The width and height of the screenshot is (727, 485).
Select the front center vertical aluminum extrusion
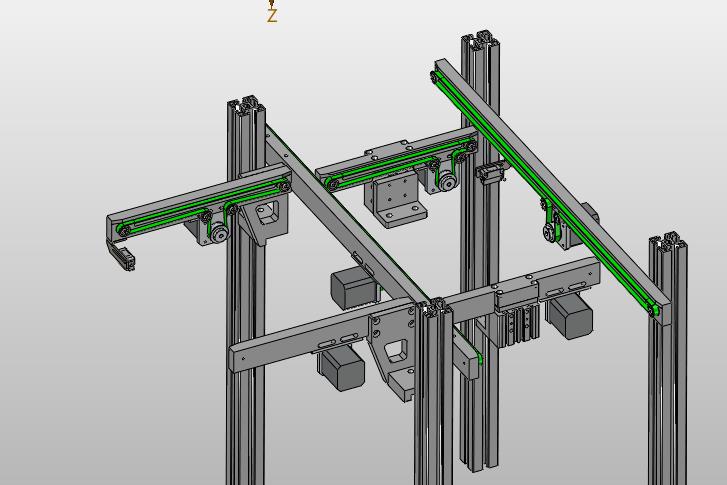(434, 394)
